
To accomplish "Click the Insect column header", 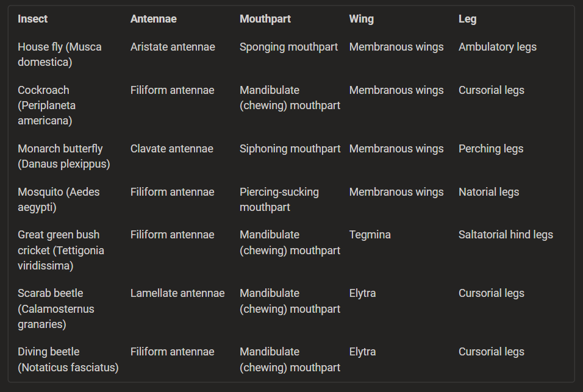I will pyautogui.click(x=32, y=19).
